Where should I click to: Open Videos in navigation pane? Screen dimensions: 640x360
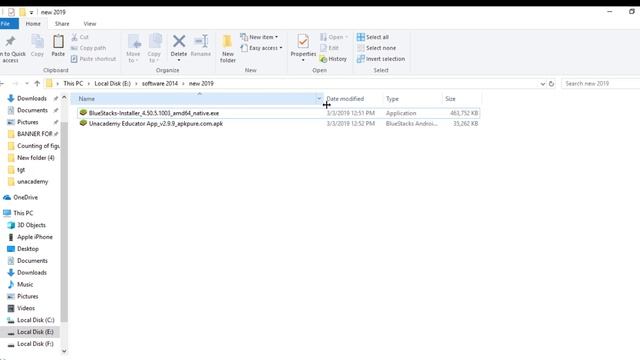(26, 308)
